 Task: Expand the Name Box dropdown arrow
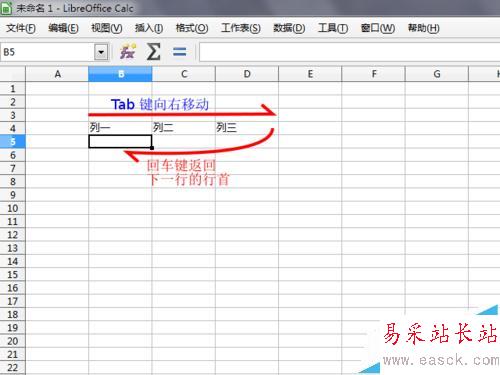(101, 52)
